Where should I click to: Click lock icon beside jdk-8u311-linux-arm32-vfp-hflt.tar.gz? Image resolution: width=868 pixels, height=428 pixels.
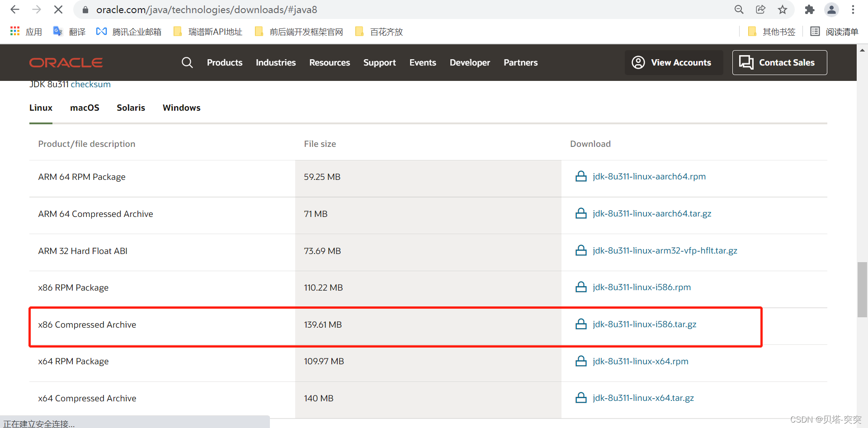coord(581,250)
